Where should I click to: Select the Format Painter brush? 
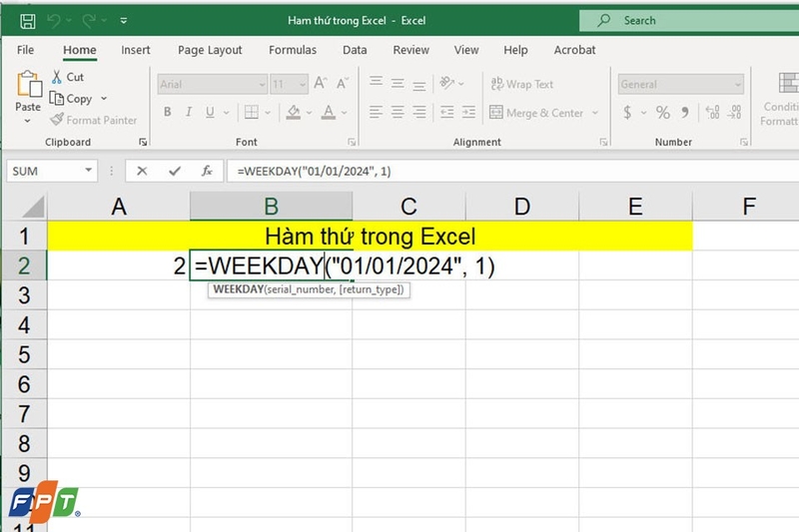point(94,120)
